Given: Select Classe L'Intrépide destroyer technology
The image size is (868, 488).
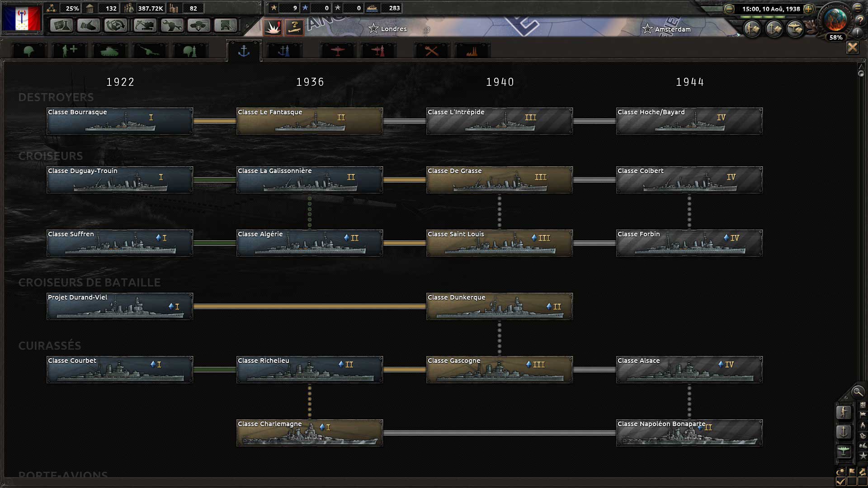Looking at the screenshot, I should pos(500,121).
